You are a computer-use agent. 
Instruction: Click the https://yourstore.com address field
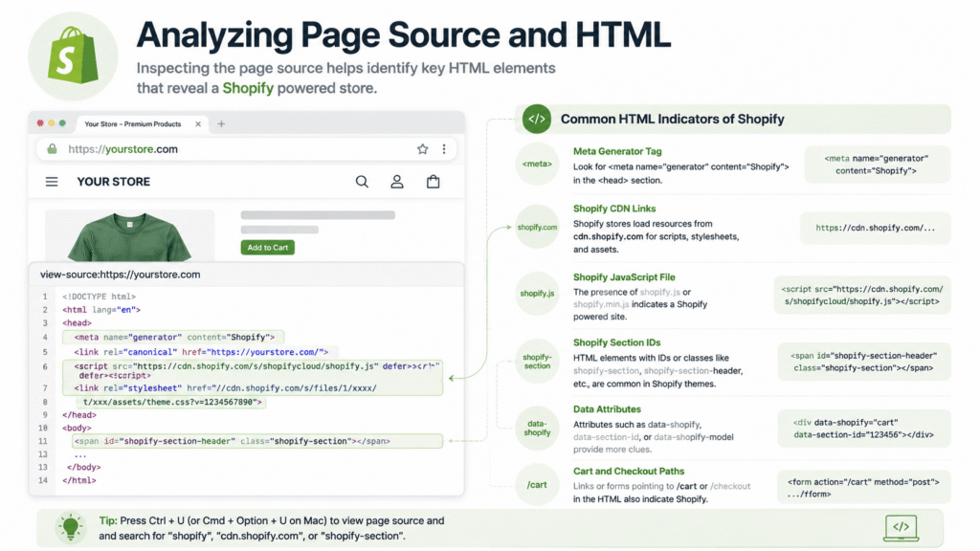coord(246,148)
